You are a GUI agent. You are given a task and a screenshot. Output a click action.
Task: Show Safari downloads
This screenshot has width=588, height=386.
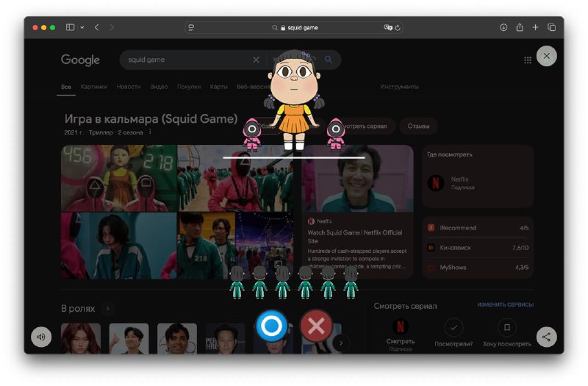503,27
